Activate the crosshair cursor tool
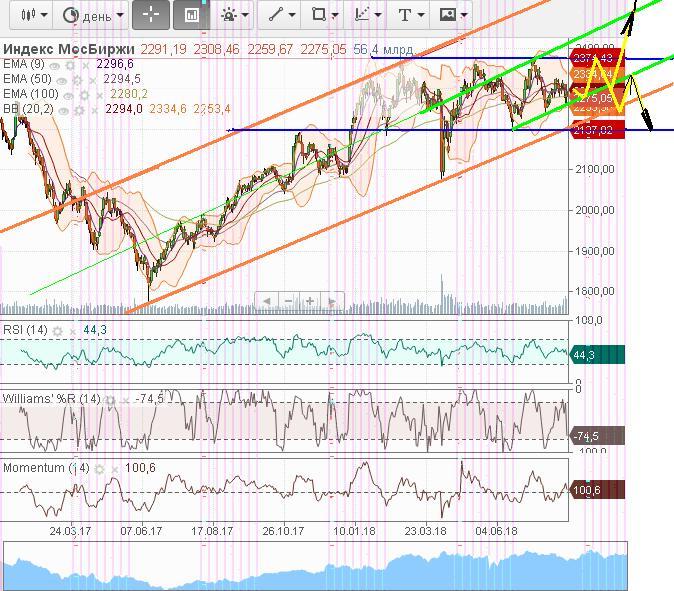Viewport: 674px width, 591px height. 152,15
